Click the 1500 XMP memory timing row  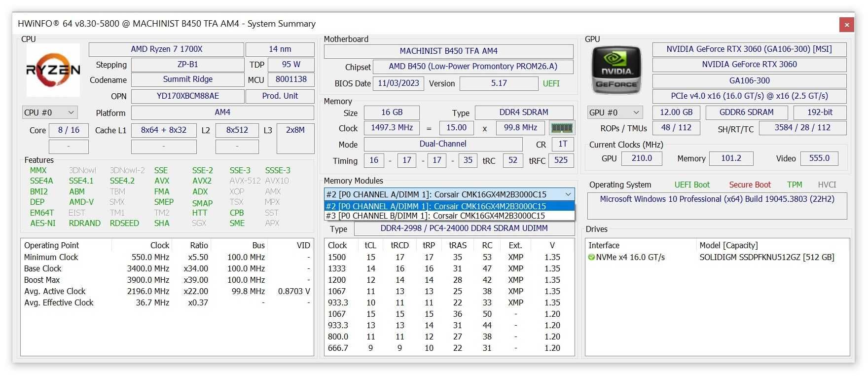[x=449, y=257]
